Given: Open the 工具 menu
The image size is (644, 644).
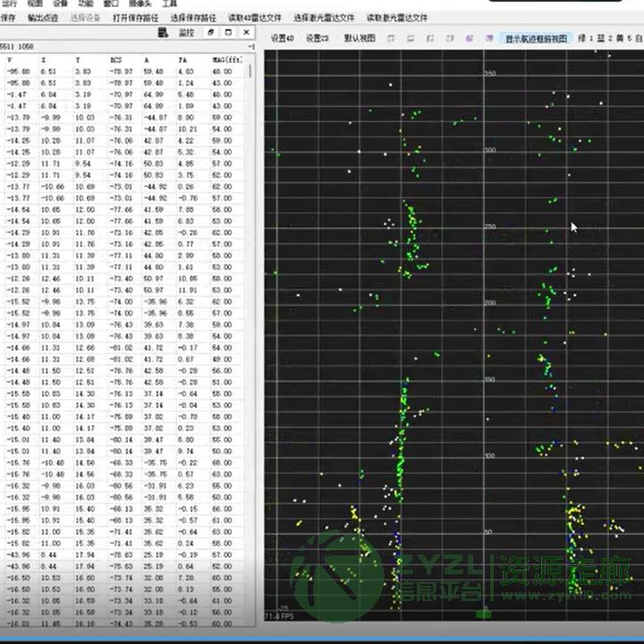Looking at the screenshot, I should [169, 4].
